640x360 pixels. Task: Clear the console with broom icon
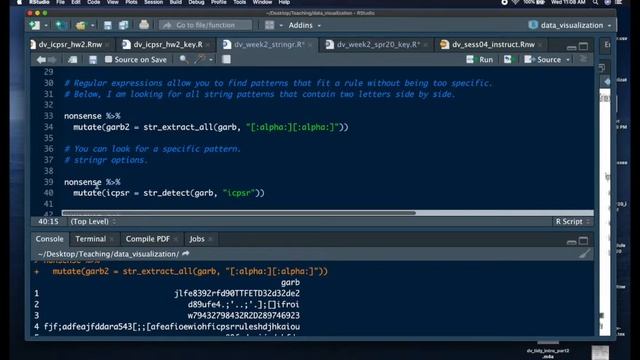(x=584, y=254)
